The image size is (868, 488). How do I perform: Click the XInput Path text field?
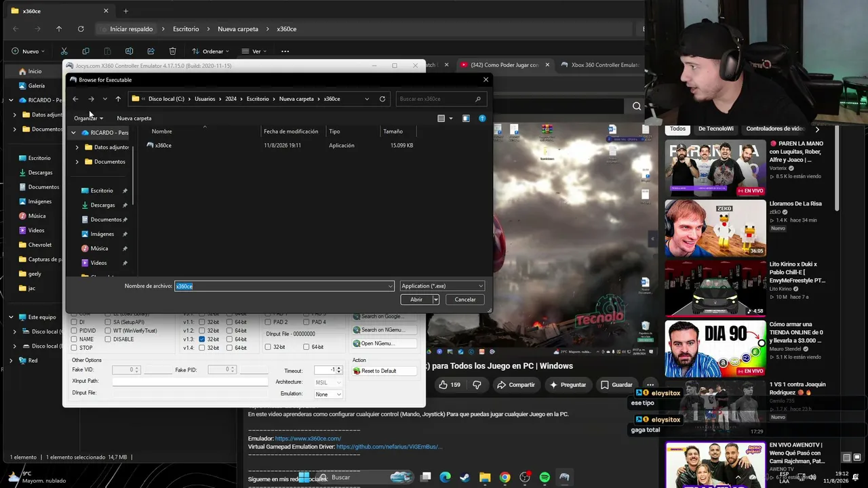pos(190,382)
